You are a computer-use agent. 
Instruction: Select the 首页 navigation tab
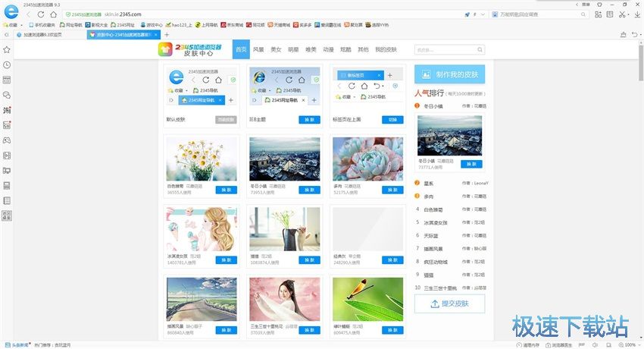point(241,49)
